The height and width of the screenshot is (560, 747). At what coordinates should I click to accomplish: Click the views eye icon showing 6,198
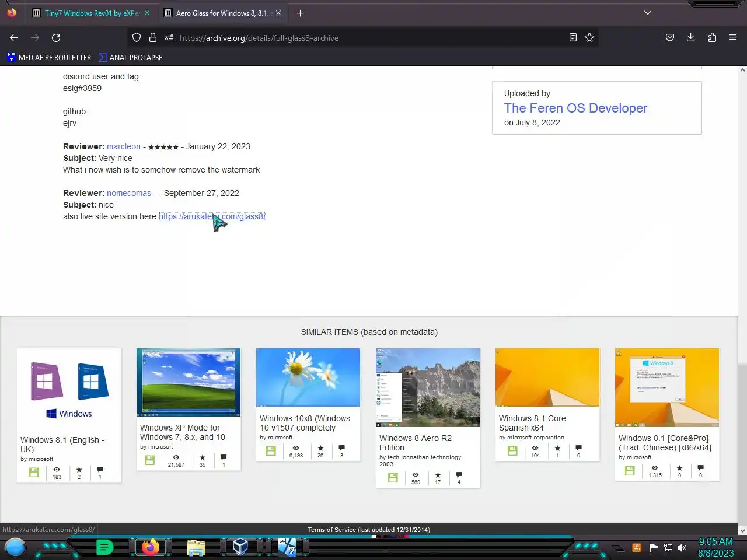tap(296, 448)
